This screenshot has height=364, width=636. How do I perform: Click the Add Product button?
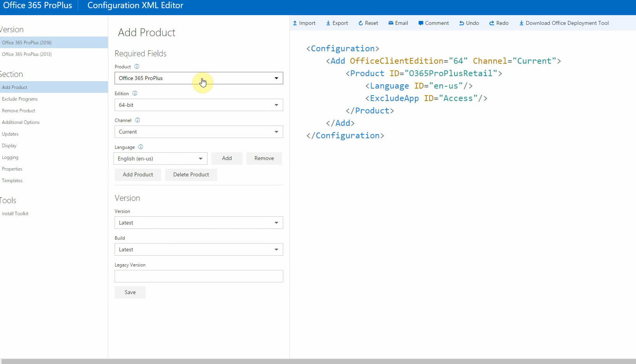point(138,174)
